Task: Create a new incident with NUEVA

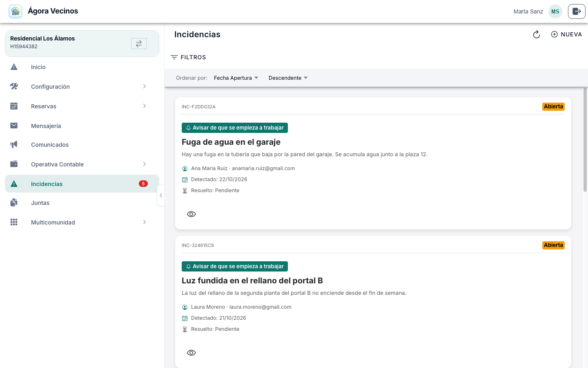Action: [566, 35]
